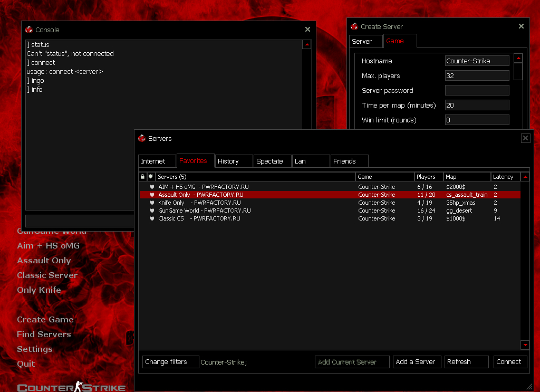Image resolution: width=540 pixels, height=392 pixels.
Task: Click the lock column header icon in Servers
Action: pos(142,177)
